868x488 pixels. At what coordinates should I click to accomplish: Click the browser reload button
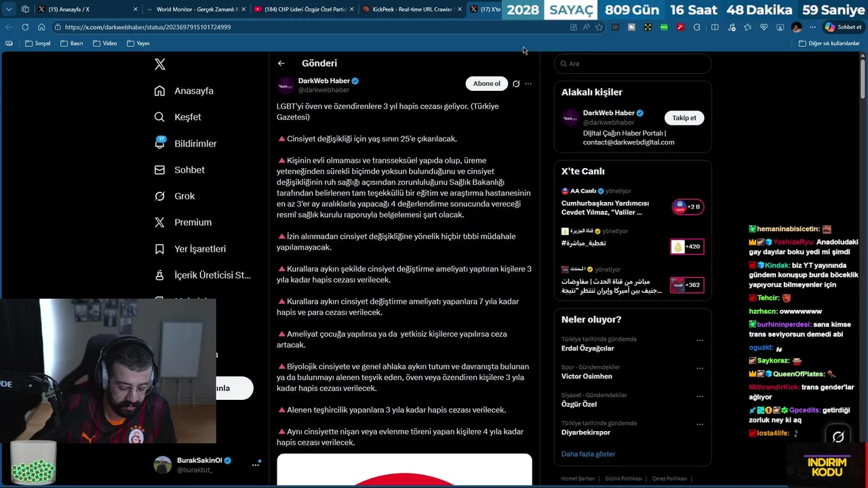click(25, 27)
